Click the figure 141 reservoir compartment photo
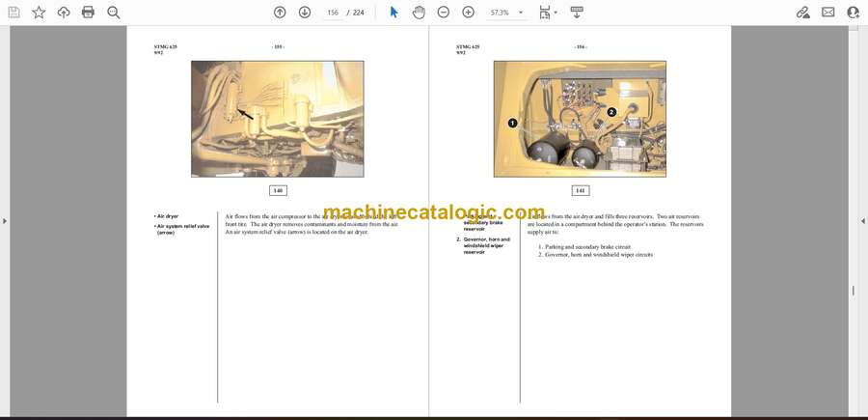The width and height of the screenshot is (868, 420). point(581,119)
